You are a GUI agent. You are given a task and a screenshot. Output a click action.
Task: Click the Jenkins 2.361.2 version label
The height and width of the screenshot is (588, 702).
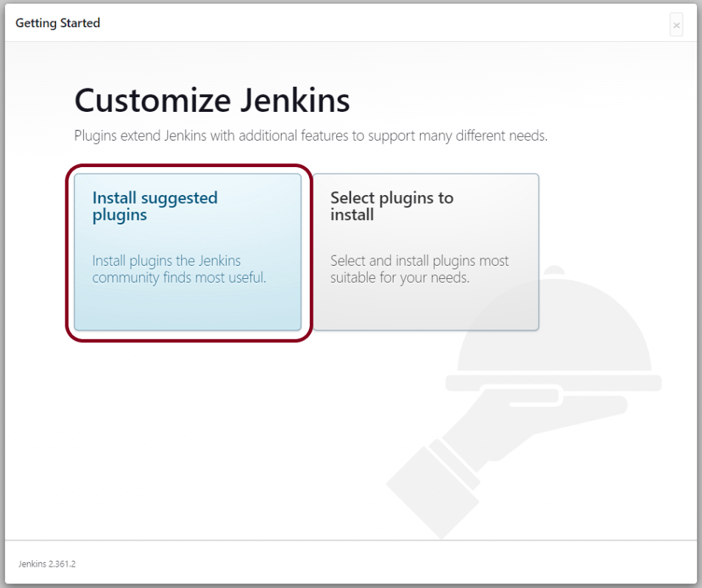pyautogui.click(x=47, y=564)
